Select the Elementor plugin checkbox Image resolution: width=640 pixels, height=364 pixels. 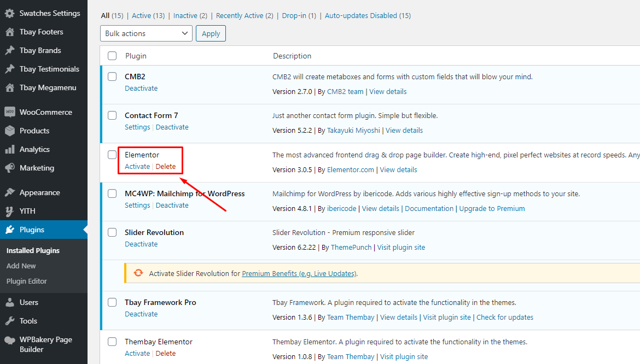point(112,155)
